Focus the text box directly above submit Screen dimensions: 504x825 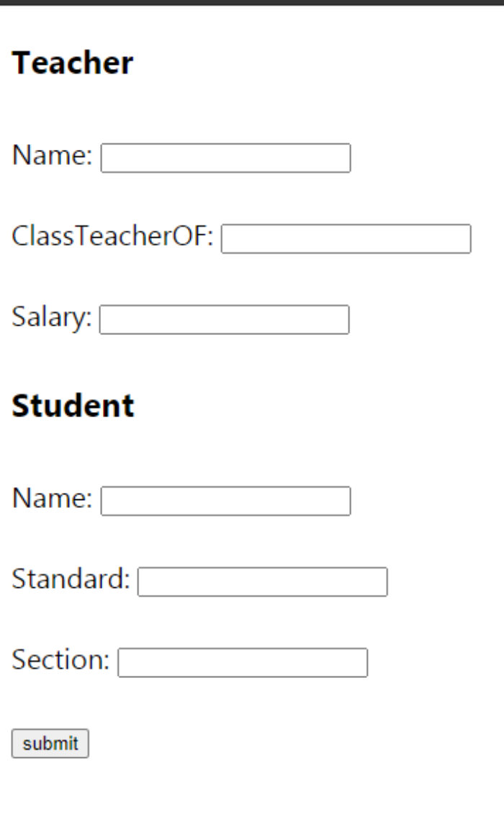point(243,662)
